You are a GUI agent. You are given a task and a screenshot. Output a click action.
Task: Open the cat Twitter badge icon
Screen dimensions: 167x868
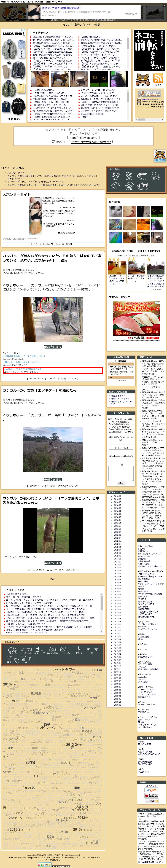pos(160,156)
